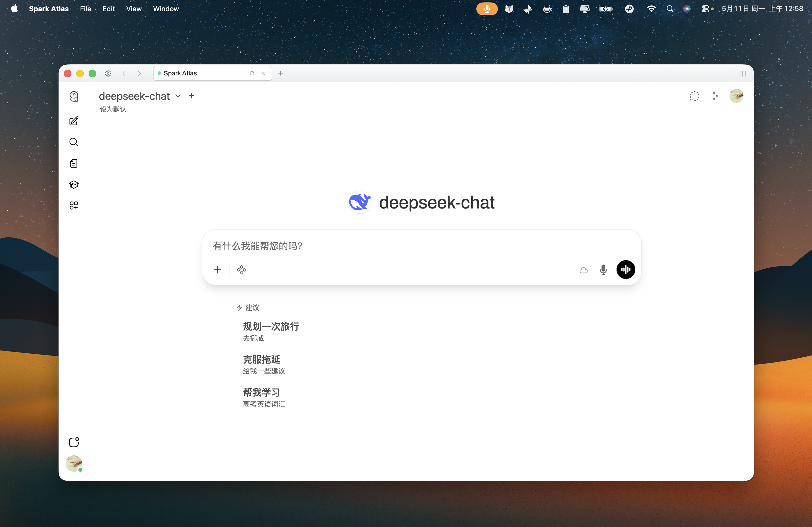
Task: Click the 设为默认 link
Action: pos(113,109)
